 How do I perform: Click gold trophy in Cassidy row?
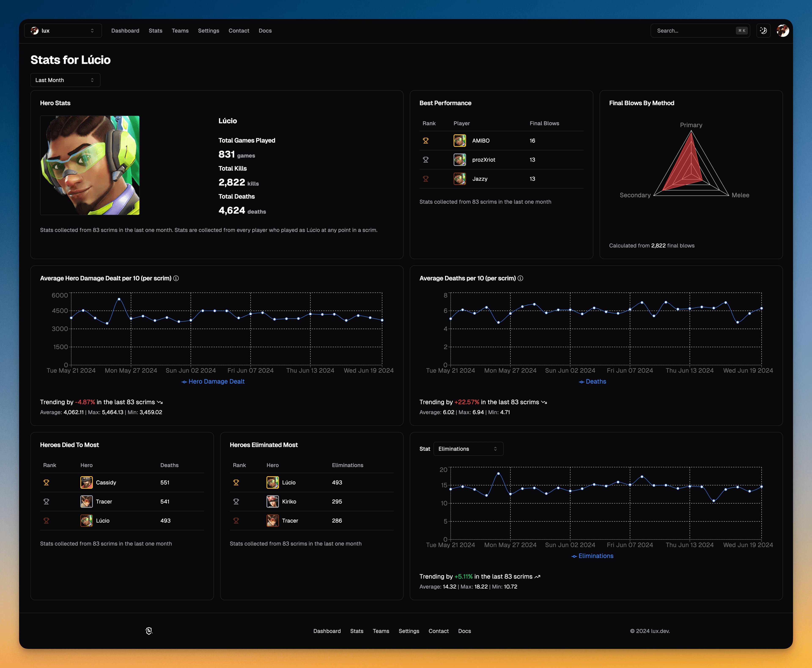pyautogui.click(x=46, y=482)
